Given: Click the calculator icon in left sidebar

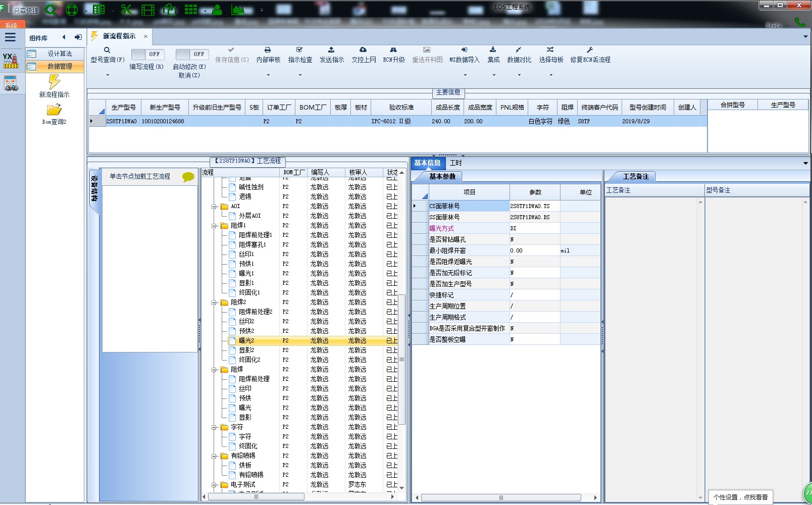Looking at the screenshot, I should point(11,83).
